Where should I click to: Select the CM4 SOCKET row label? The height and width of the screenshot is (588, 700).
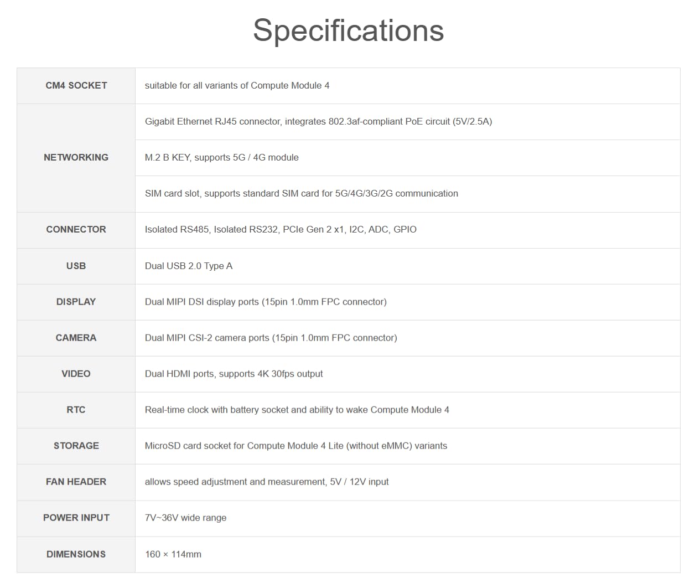click(x=76, y=85)
